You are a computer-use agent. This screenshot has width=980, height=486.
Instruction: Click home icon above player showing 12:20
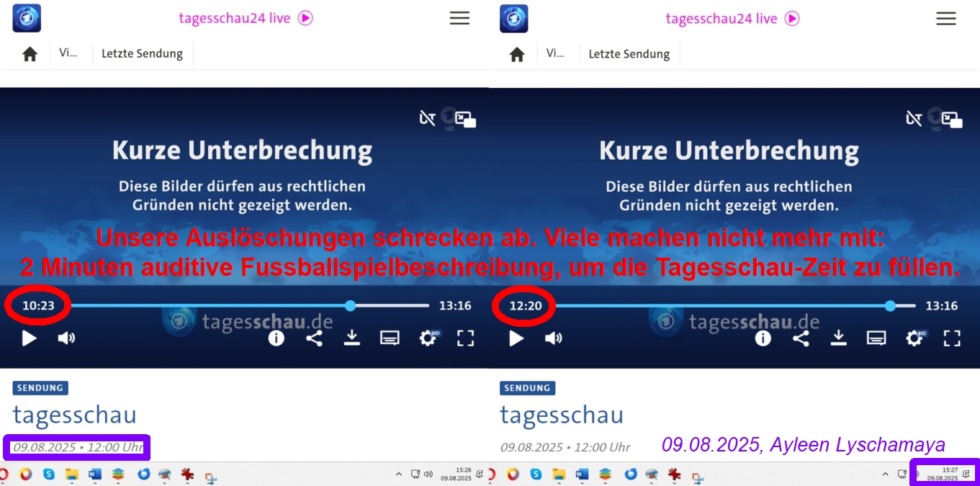point(517,54)
